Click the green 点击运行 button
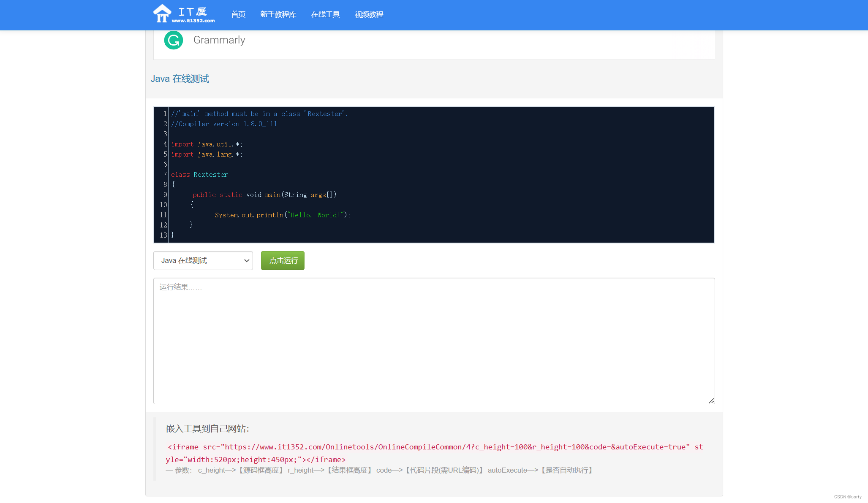Screen dimensions: 868x503 click(283, 261)
